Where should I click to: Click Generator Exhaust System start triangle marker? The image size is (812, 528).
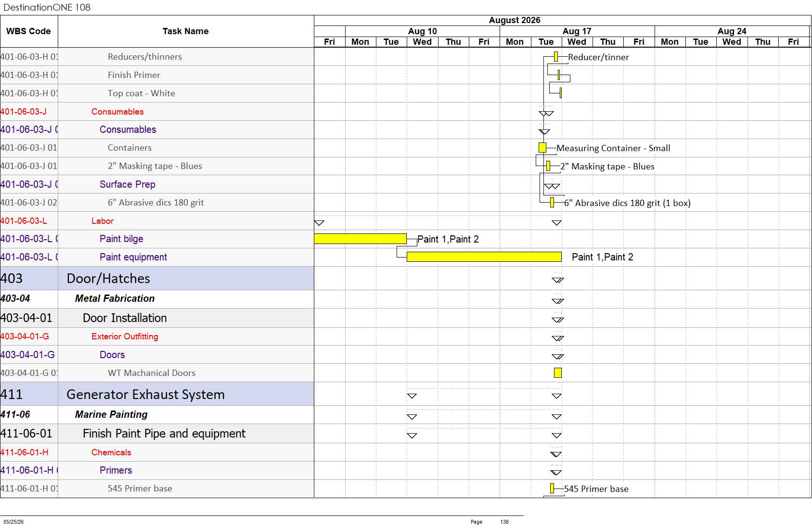click(412, 396)
